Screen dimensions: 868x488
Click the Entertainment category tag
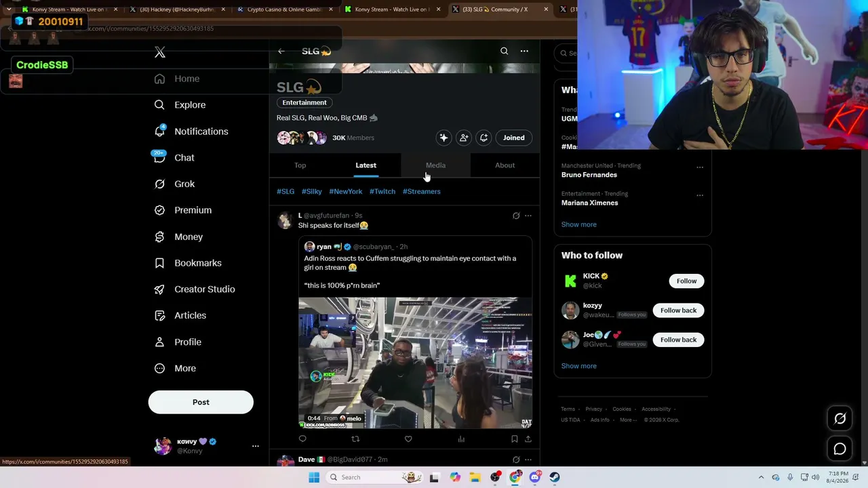coord(304,102)
